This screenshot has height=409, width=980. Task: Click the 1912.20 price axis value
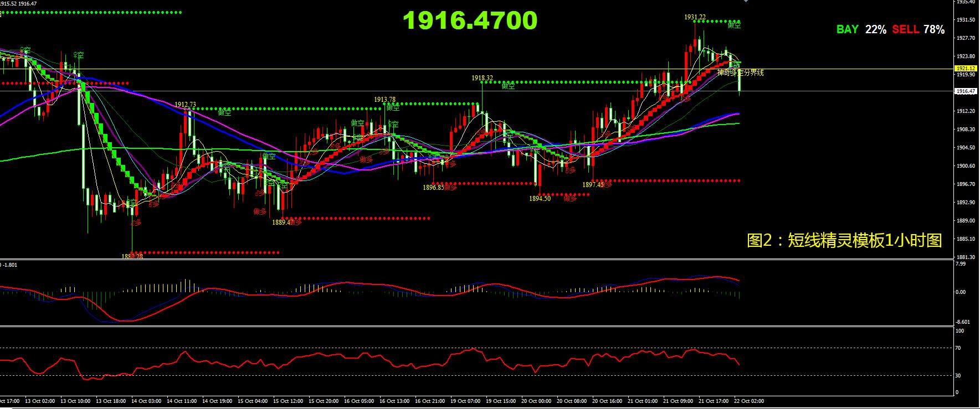[966, 111]
